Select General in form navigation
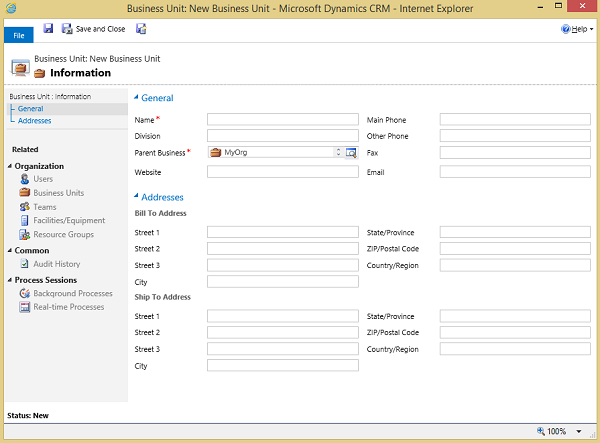This screenshot has height=443, width=600. pos(30,108)
